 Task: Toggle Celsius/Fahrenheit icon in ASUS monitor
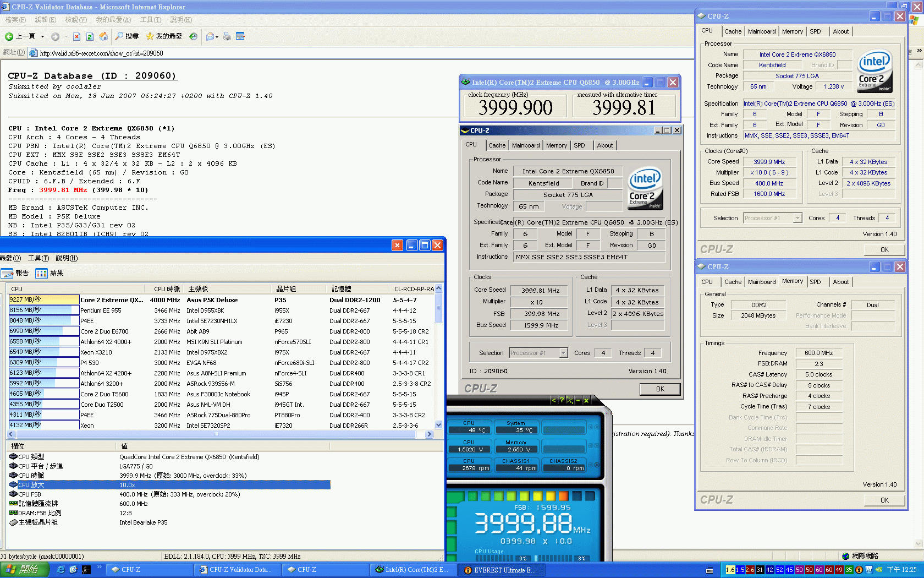click(x=570, y=400)
